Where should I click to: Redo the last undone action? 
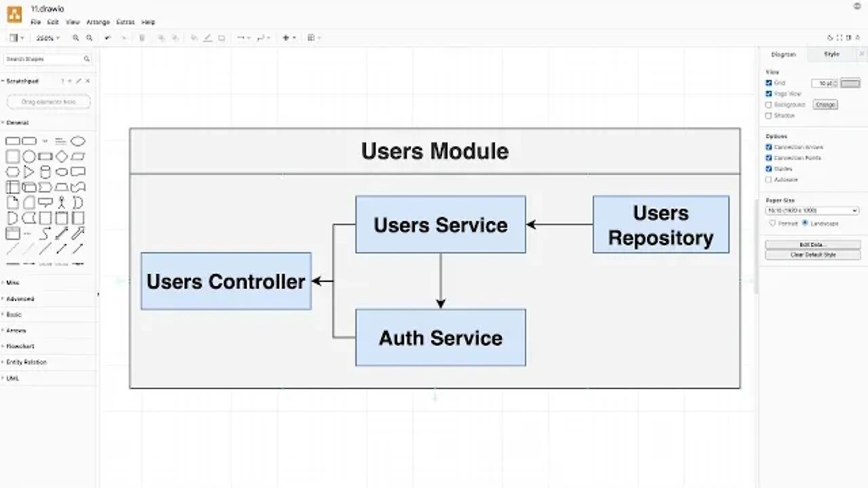[x=123, y=38]
